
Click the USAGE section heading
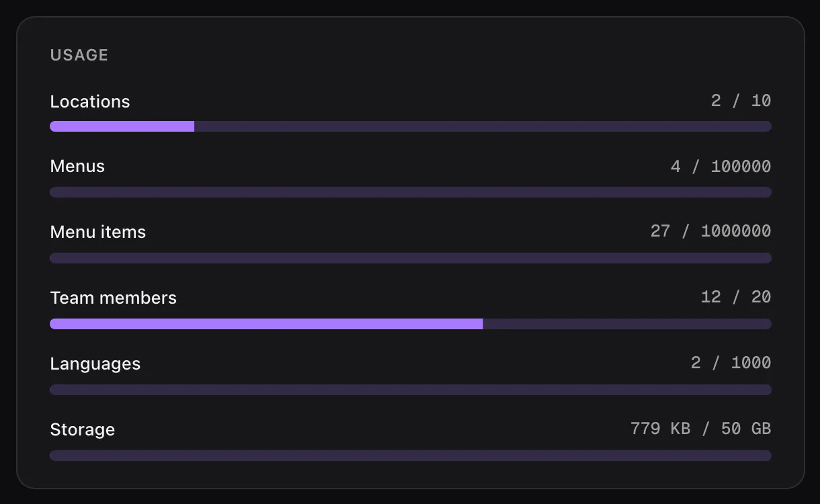coord(79,55)
